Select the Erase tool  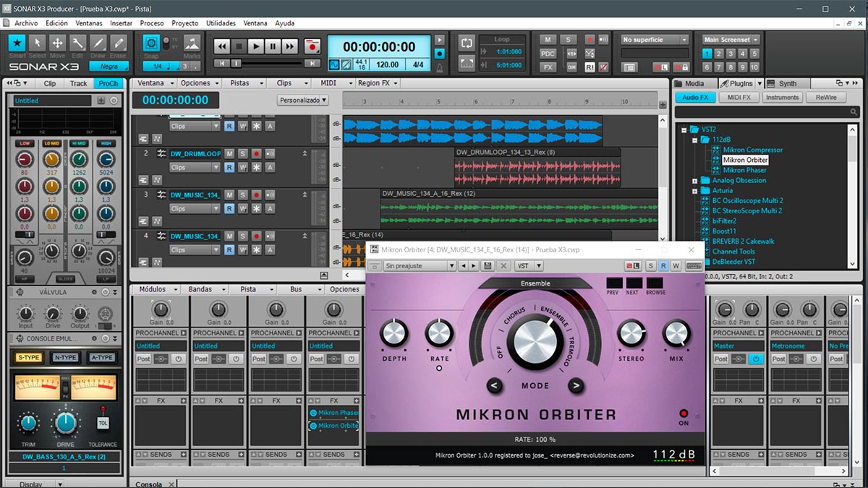click(x=118, y=43)
